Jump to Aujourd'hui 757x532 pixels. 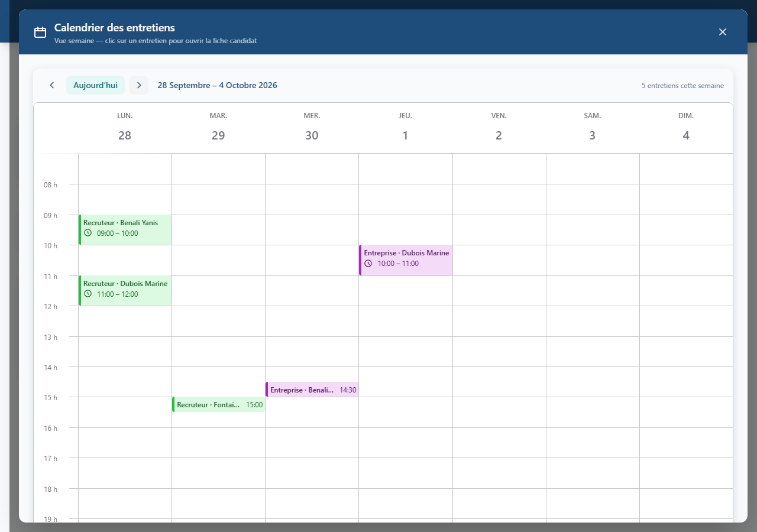pyautogui.click(x=95, y=85)
